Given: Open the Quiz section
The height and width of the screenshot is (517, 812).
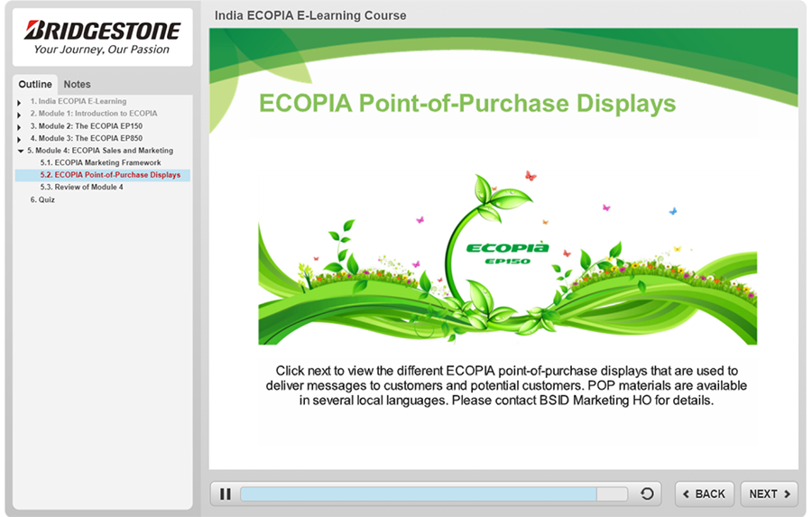Looking at the screenshot, I should (45, 199).
